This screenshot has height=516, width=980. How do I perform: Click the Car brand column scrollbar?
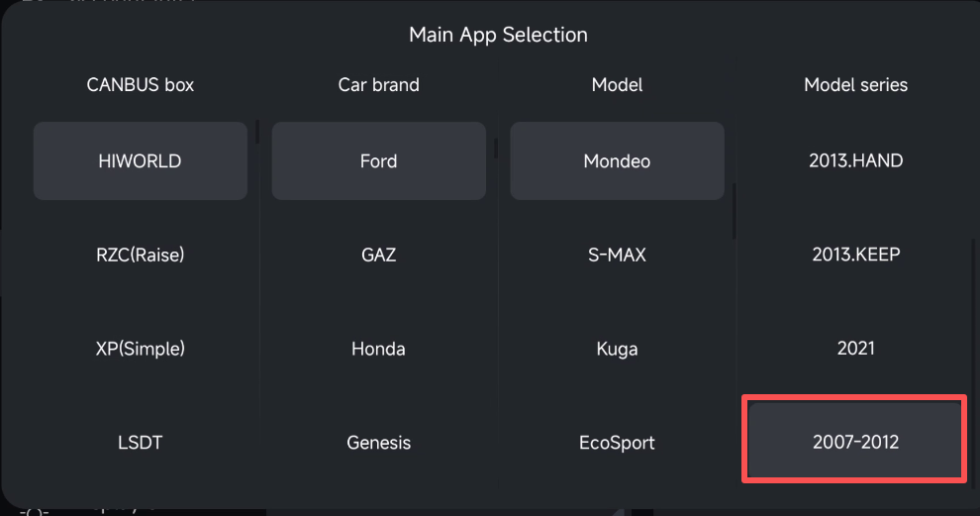pyautogui.click(x=496, y=149)
